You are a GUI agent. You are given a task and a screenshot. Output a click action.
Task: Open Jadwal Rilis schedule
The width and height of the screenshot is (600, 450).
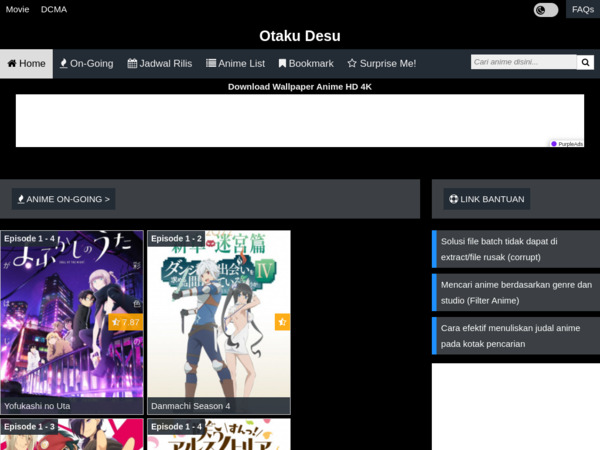pos(160,64)
